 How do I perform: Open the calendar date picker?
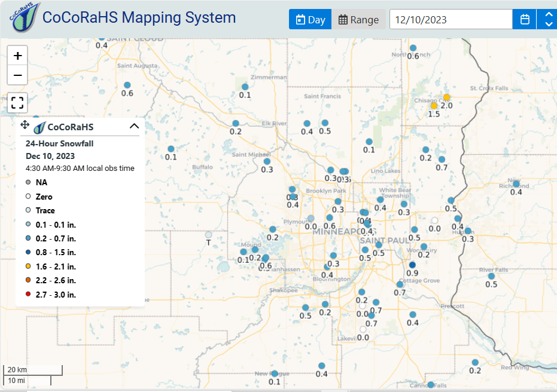(x=525, y=20)
